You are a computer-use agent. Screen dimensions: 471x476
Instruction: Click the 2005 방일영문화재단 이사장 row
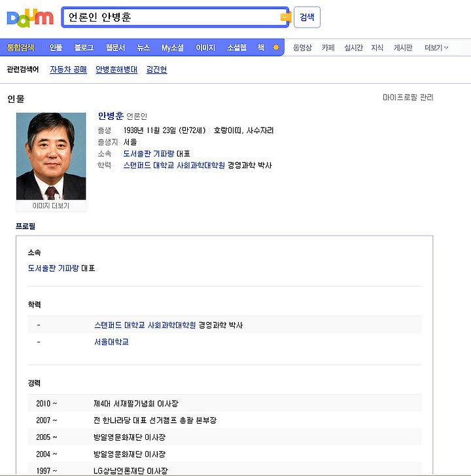[225, 437]
